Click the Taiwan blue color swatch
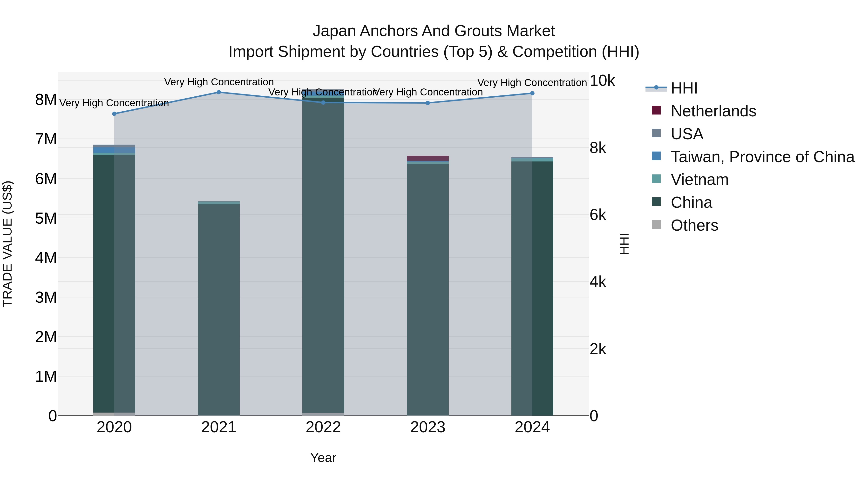Screen dimensions: 868x488 [656, 156]
